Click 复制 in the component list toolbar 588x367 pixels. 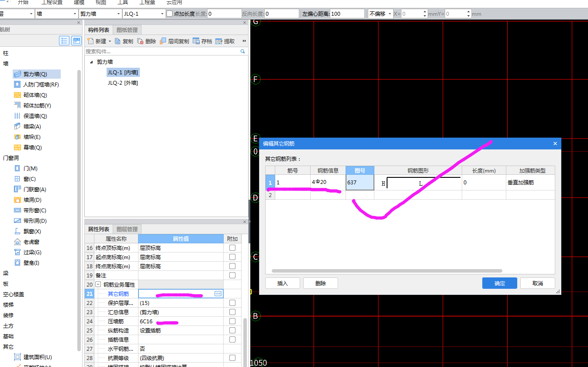click(124, 41)
